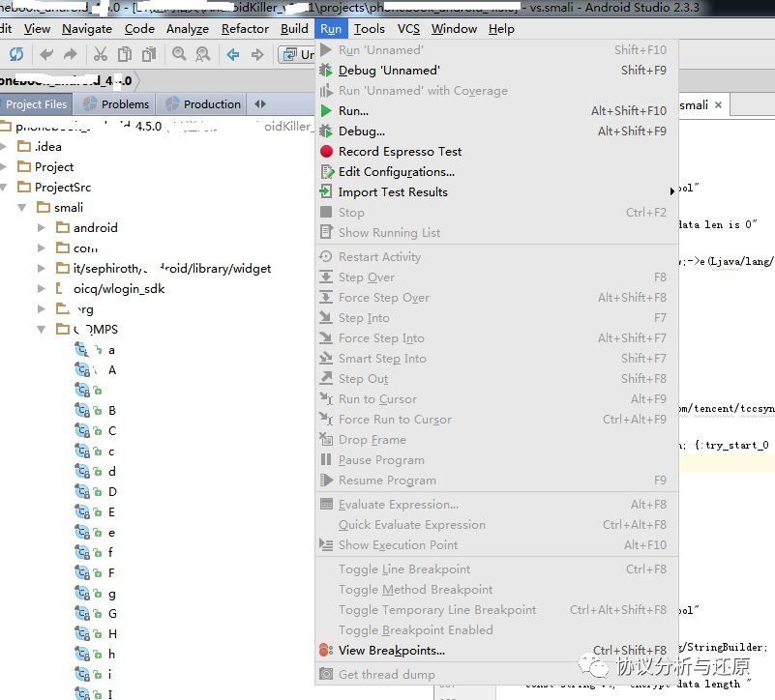
Task: Close the Run menu via its header
Action: (331, 29)
